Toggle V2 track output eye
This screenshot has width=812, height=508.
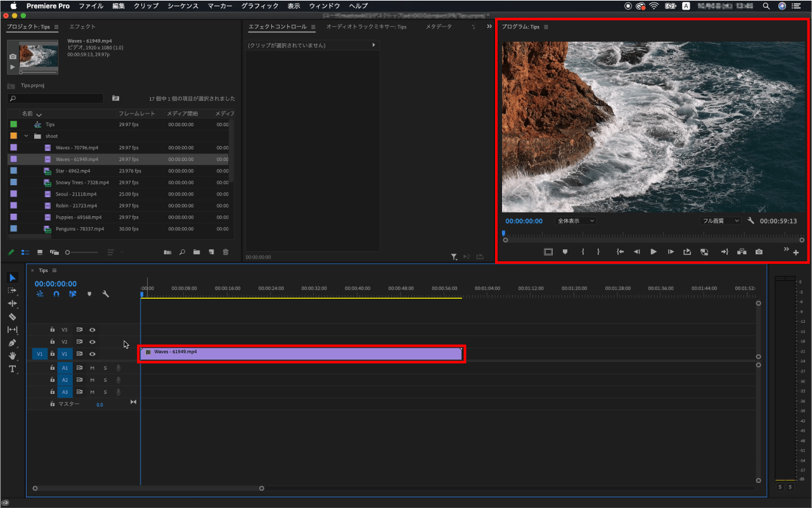point(93,342)
